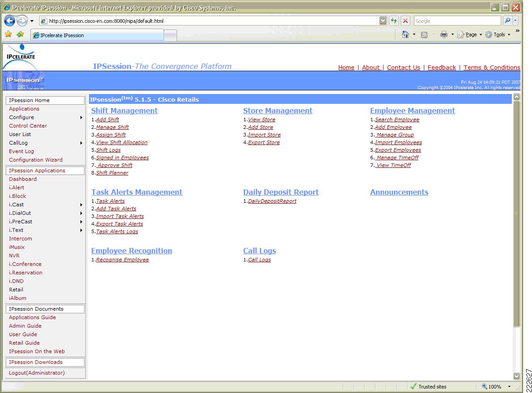Open Configuration Wizard in the sidebar
The width and height of the screenshot is (532, 393).
36,160
